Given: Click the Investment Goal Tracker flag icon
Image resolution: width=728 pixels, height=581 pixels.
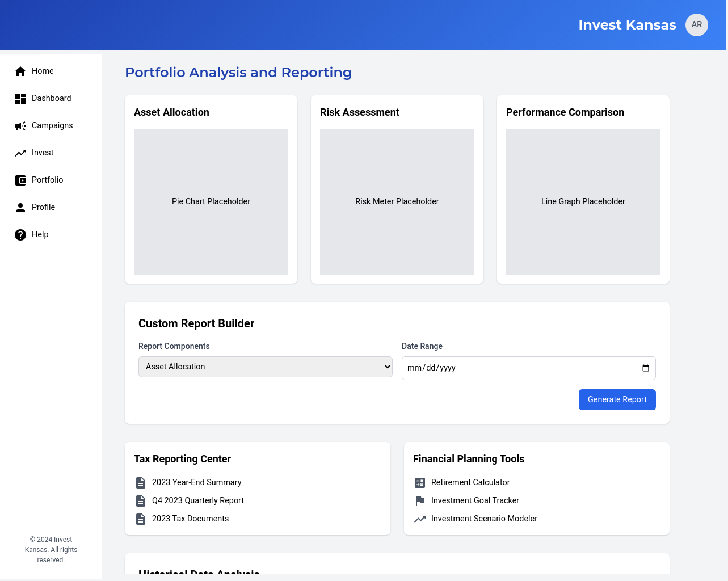Looking at the screenshot, I should pos(420,501).
